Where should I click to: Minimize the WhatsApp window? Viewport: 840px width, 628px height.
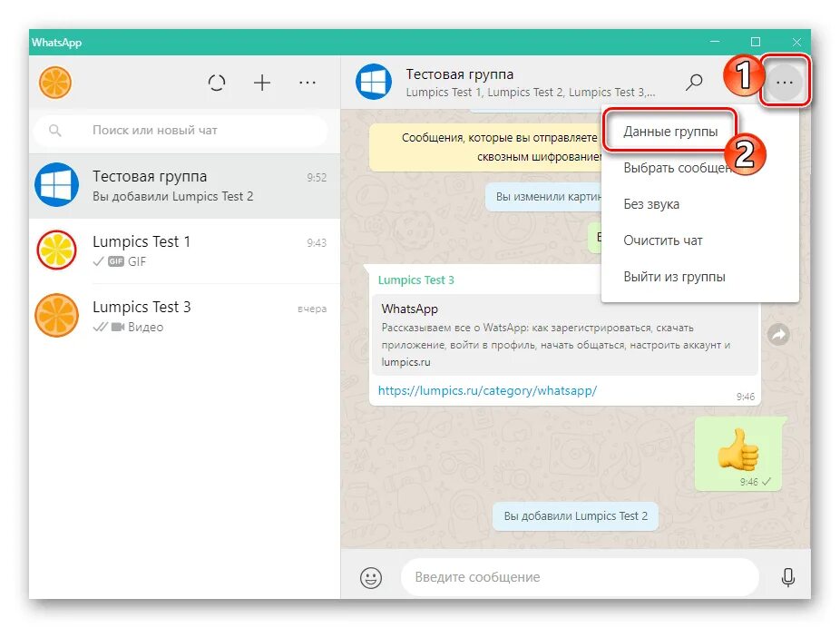tap(715, 42)
